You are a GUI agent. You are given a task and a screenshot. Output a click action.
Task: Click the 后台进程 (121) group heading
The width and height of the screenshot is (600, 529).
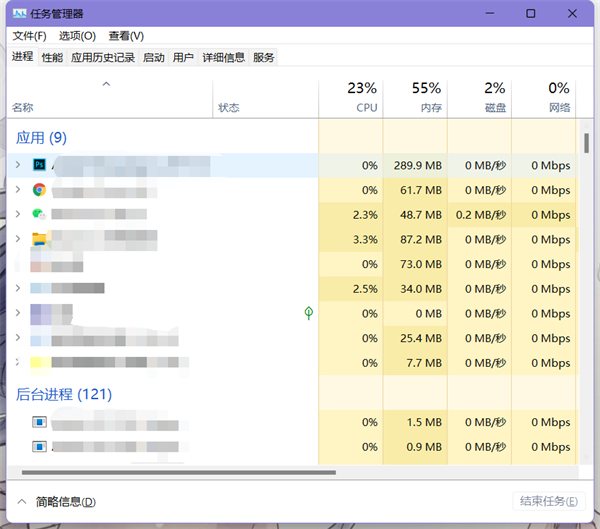click(x=64, y=394)
